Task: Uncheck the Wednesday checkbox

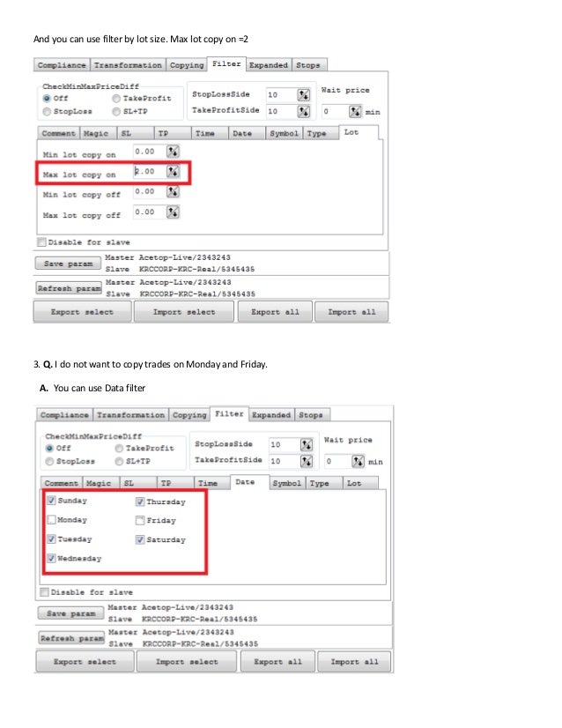Action: point(51,558)
